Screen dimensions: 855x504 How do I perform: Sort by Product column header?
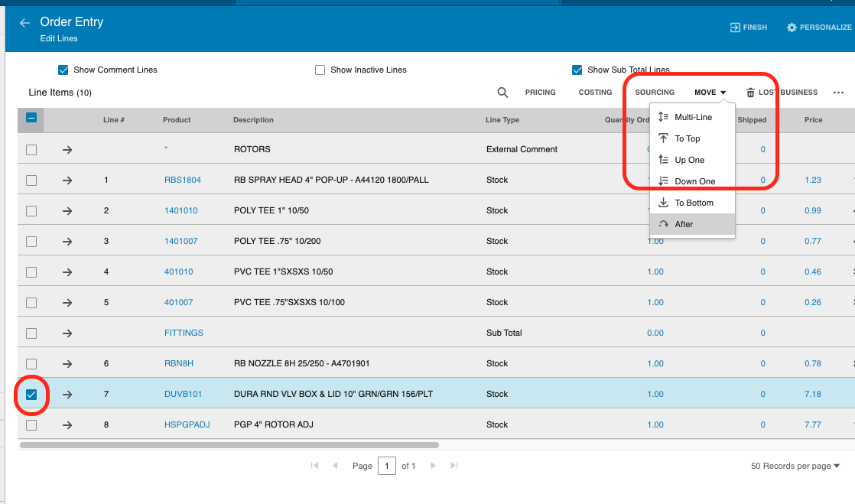coord(177,120)
